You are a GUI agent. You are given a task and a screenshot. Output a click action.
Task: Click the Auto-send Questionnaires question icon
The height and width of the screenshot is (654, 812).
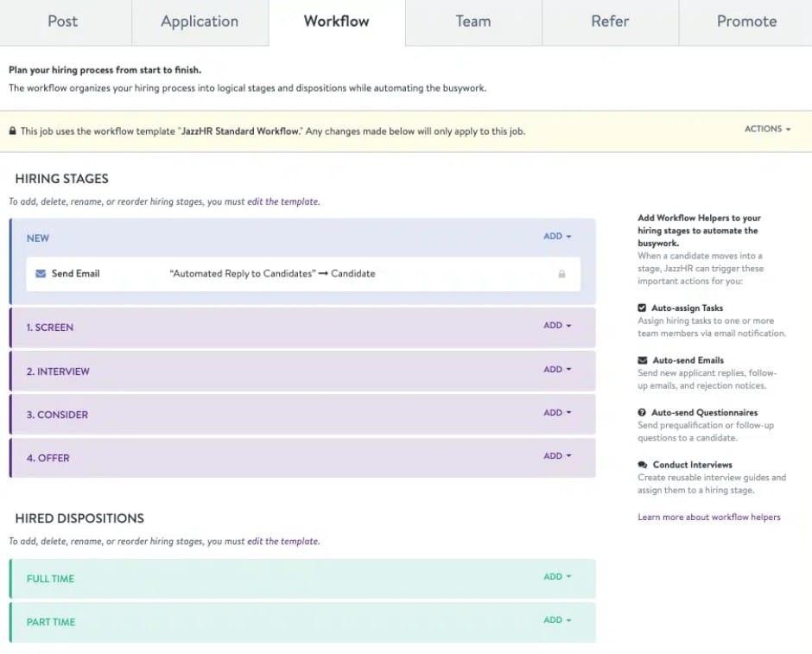click(642, 412)
